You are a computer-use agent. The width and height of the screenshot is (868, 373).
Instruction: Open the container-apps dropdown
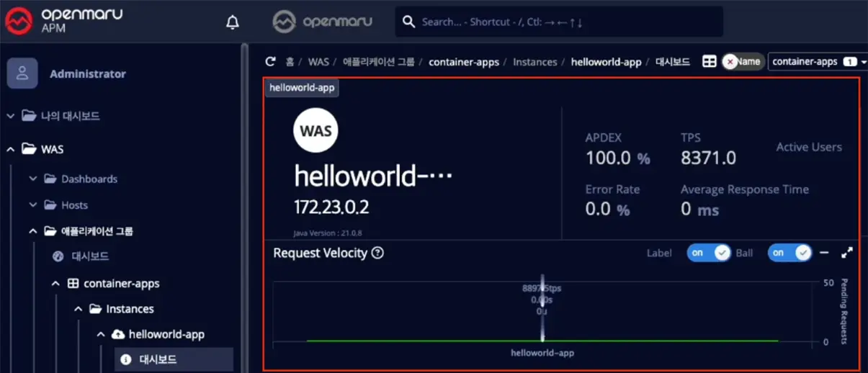point(818,62)
